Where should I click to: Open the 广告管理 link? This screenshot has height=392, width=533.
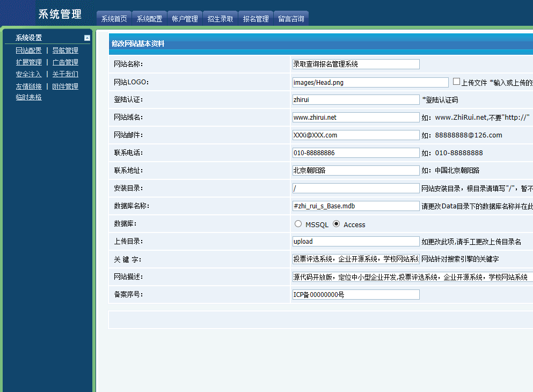[x=65, y=62]
